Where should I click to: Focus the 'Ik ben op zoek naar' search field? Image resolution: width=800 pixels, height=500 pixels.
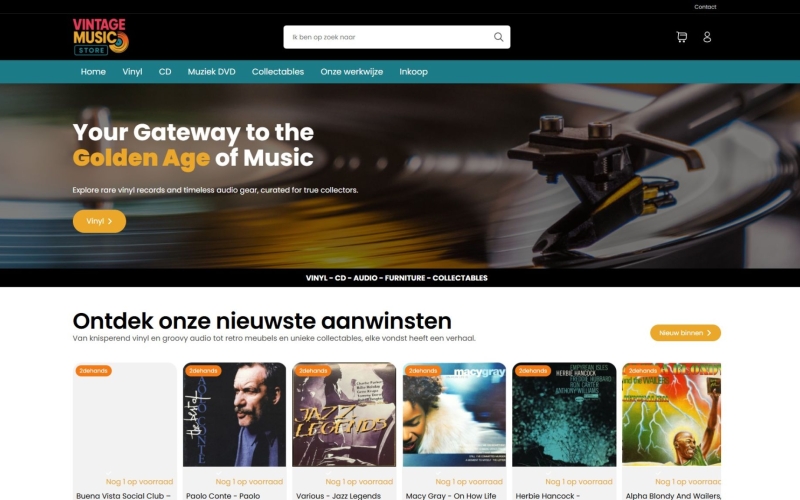tap(388, 37)
